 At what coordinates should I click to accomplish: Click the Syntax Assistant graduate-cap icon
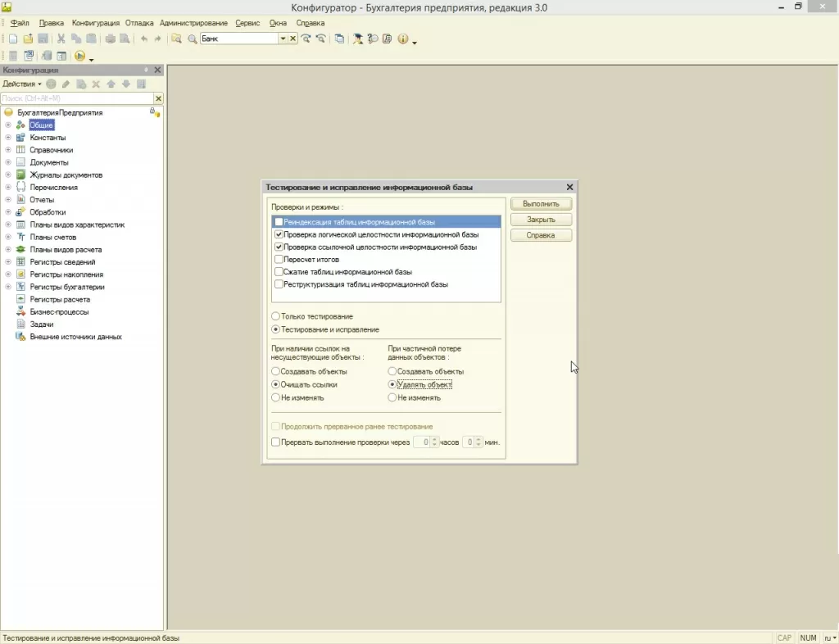tap(357, 39)
